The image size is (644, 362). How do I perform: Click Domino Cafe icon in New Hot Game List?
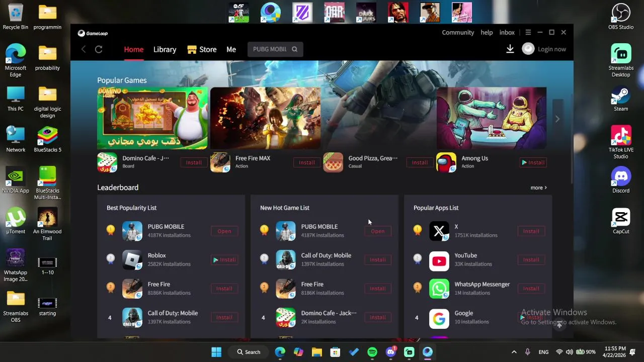pyautogui.click(x=286, y=318)
